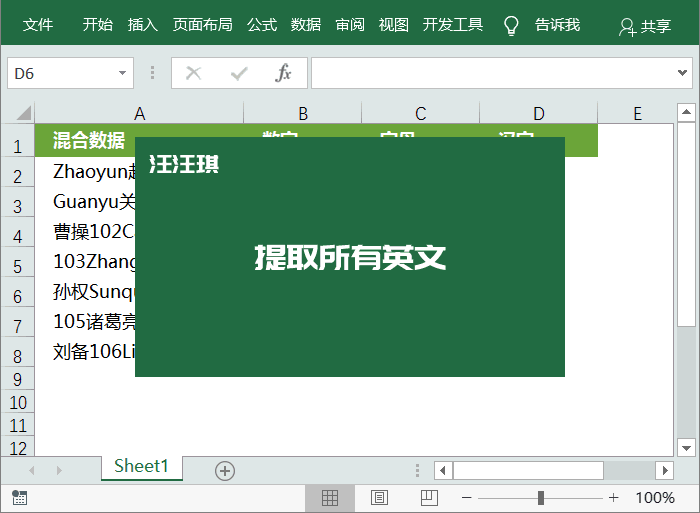Click the macro recording status icon
Viewport: 700px width, 513px height.
(x=19, y=497)
